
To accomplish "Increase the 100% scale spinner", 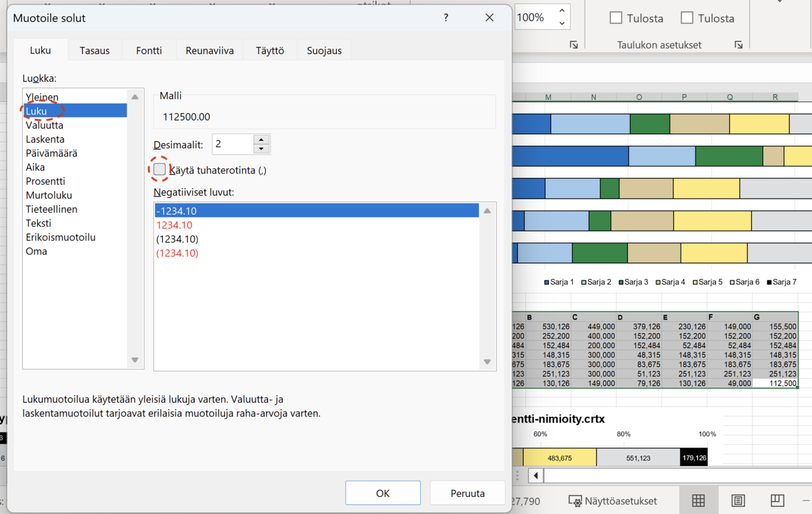I will coord(562,12).
